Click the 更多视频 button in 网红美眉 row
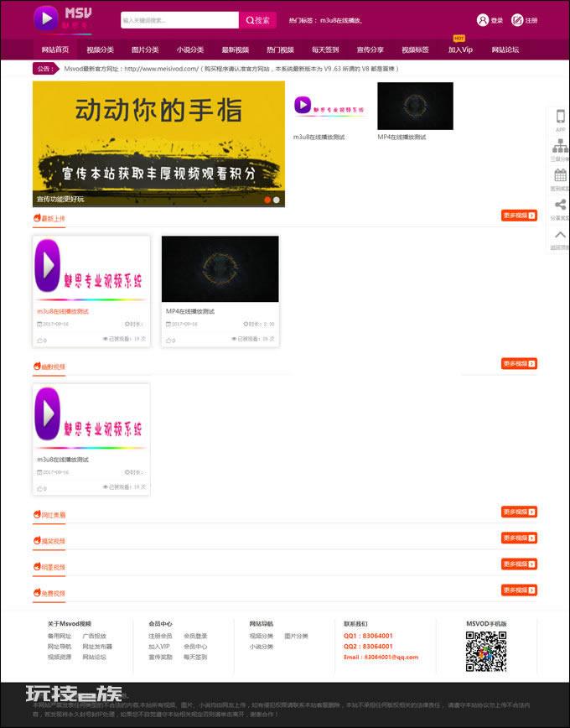The image size is (570, 728). (x=519, y=512)
